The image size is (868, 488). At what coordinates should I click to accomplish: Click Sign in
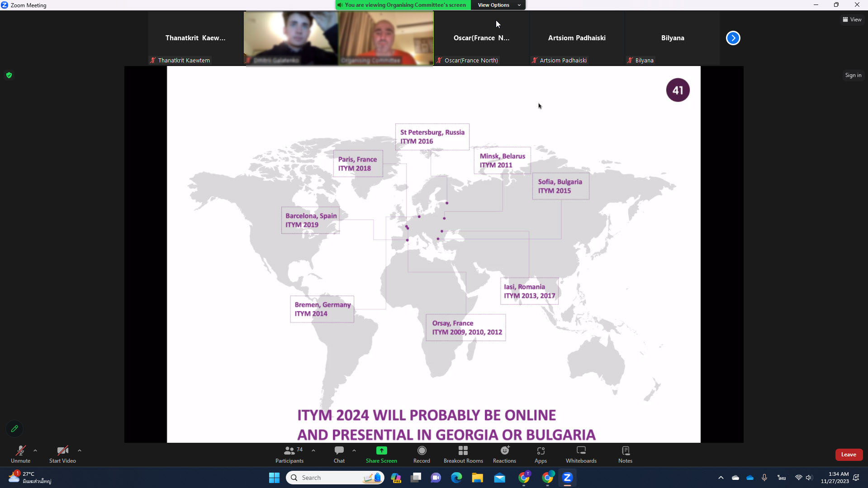pyautogui.click(x=853, y=75)
